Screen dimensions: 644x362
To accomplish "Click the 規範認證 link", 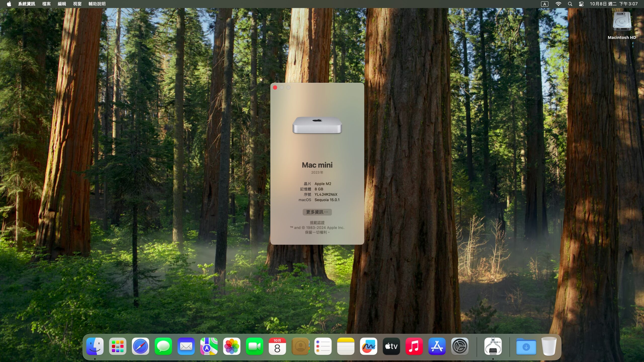I will pos(317,222).
